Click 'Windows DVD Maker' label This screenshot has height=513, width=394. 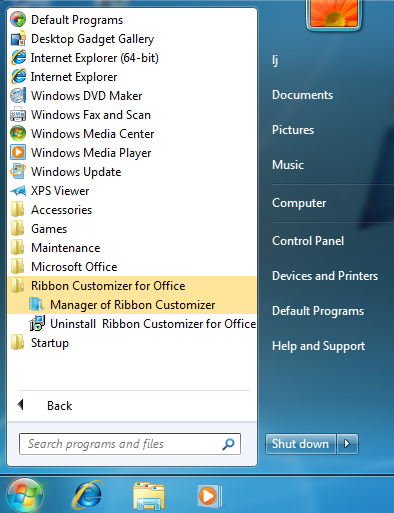point(86,96)
